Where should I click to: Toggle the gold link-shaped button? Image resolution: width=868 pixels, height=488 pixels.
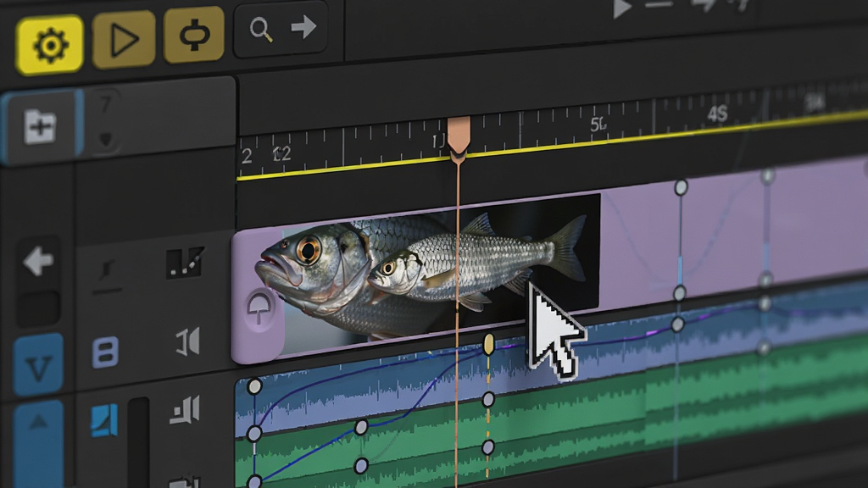(x=194, y=35)
